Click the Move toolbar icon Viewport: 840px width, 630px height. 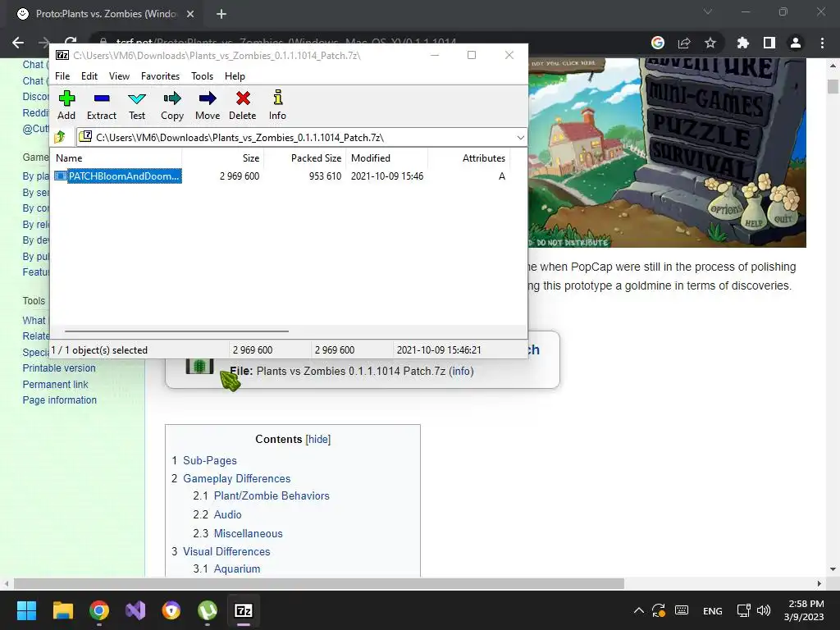[x=208, y=105]
